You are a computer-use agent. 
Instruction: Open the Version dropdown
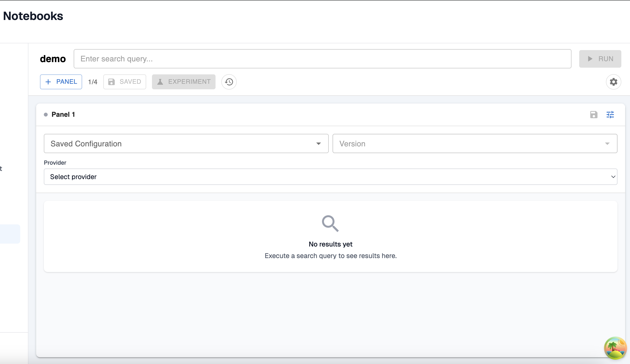point(474,143)
